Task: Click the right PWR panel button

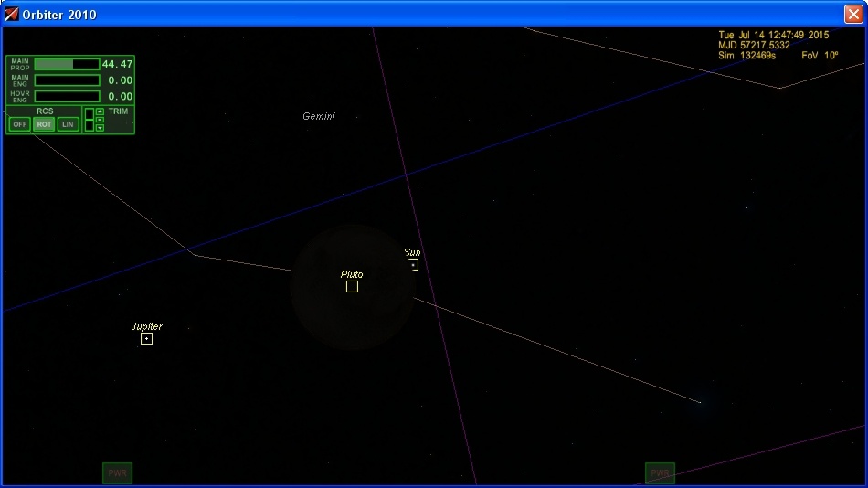Action: click(x=660, y=473)
